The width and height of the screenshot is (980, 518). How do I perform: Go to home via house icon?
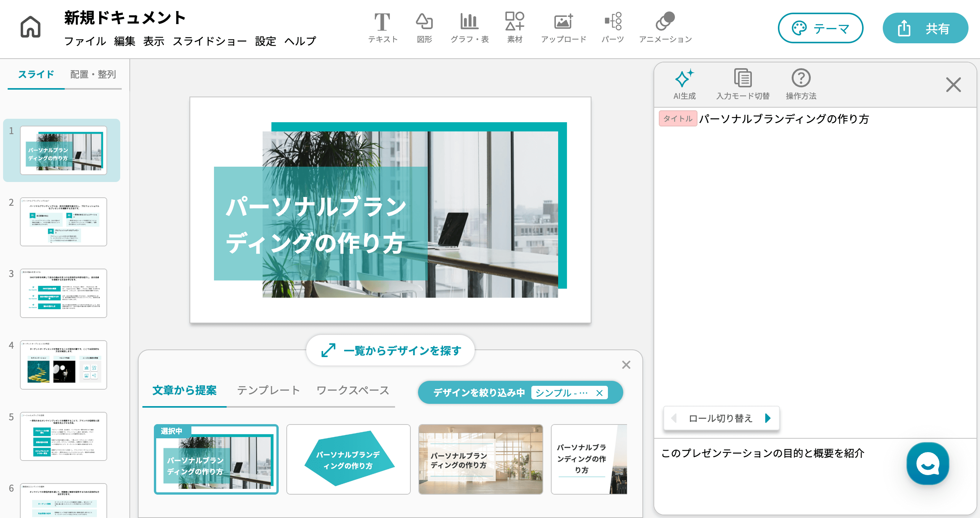pos(30,27)
